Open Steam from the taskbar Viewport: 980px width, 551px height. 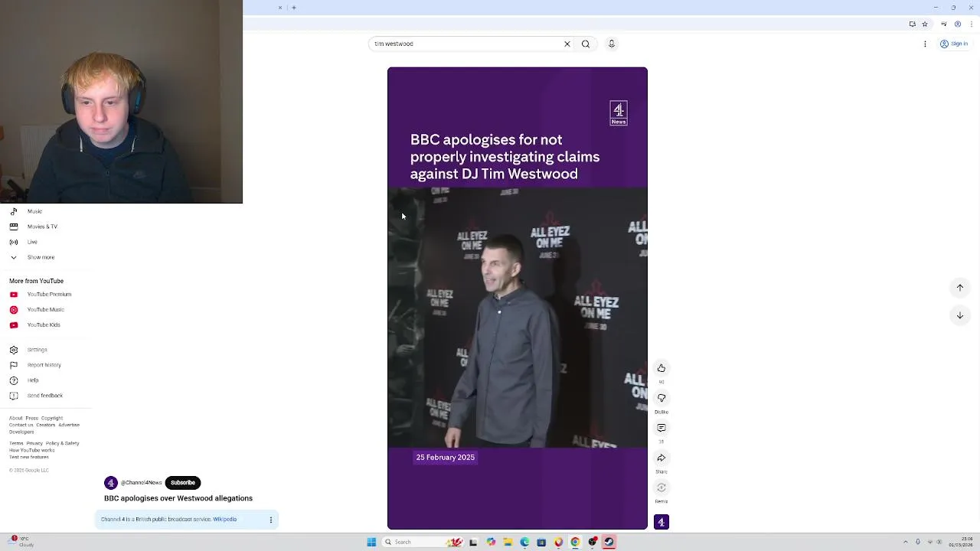tap(609, 542)
